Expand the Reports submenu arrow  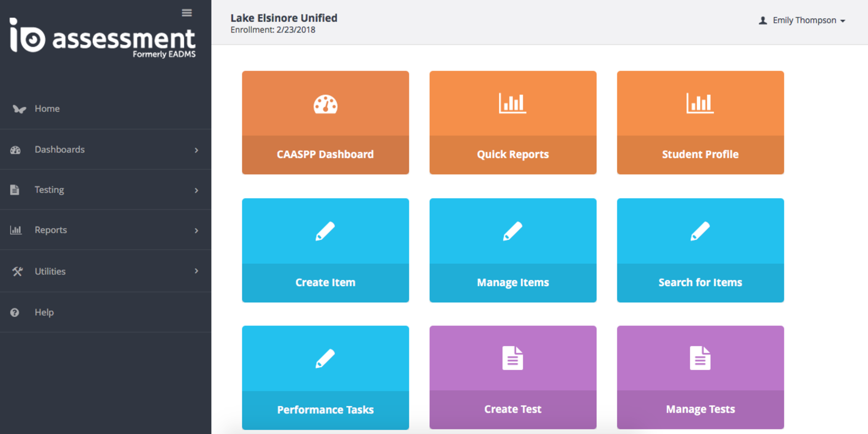(196, 230)
